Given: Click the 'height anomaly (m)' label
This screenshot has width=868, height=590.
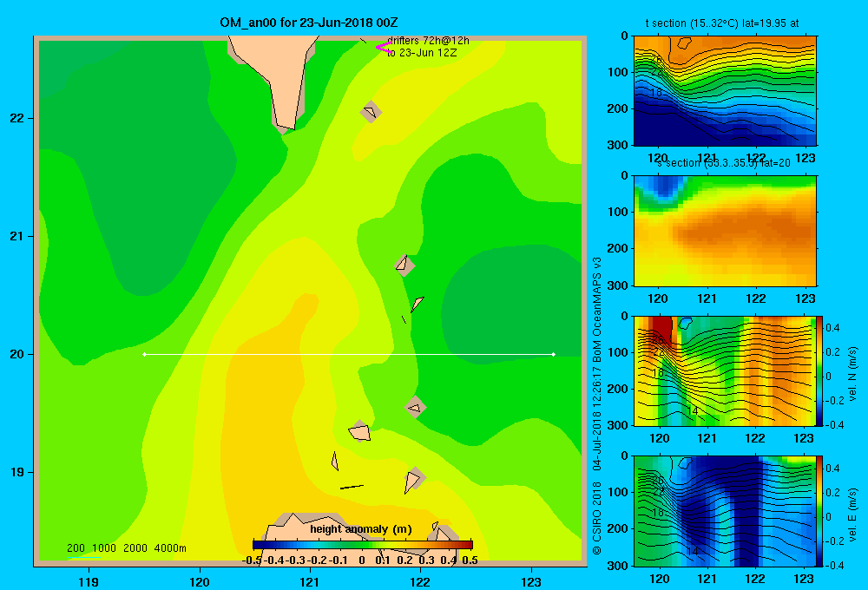Looking at the screenshot, I should pos(361,529).
